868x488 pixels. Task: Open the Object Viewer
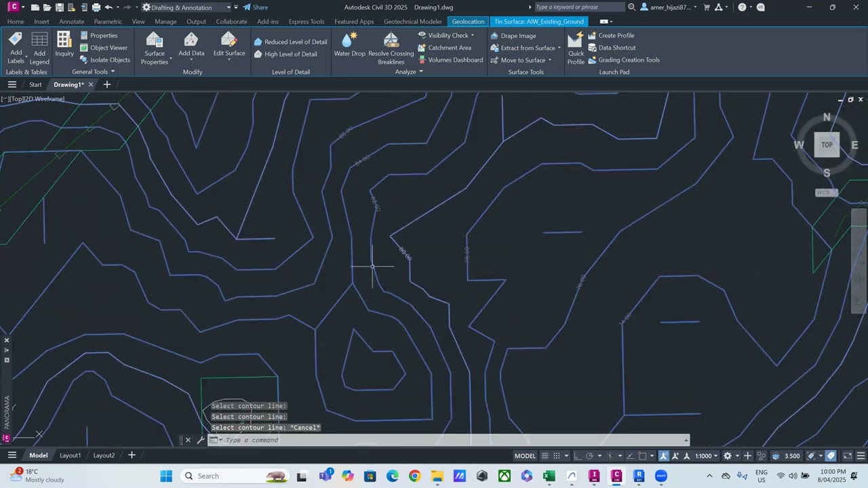click(x=104, y=47)
